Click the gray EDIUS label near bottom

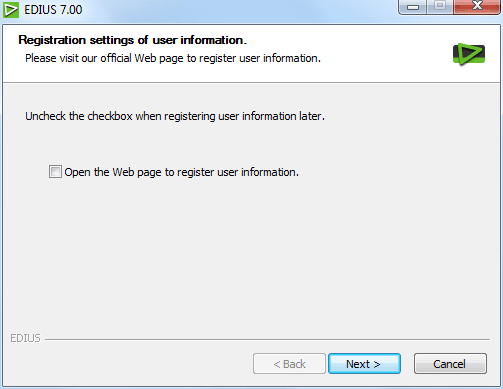tap(25, 338)
